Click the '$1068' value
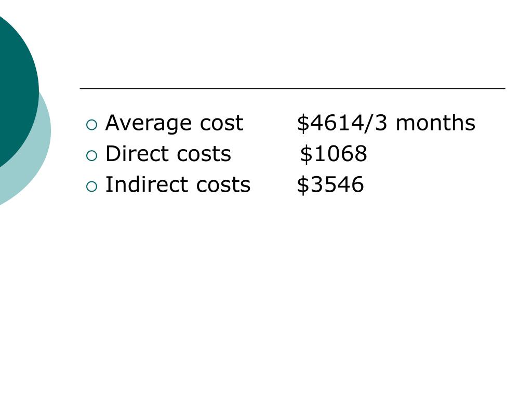This screenshot has height=399, width=532. click(334, 154)
